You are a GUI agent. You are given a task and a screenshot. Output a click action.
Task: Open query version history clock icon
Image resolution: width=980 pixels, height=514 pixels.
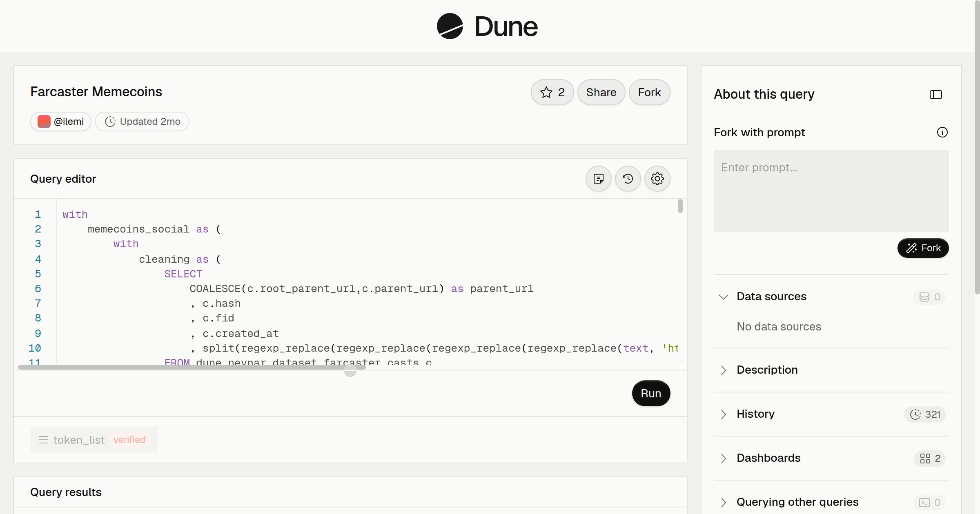tap(628, 179)
